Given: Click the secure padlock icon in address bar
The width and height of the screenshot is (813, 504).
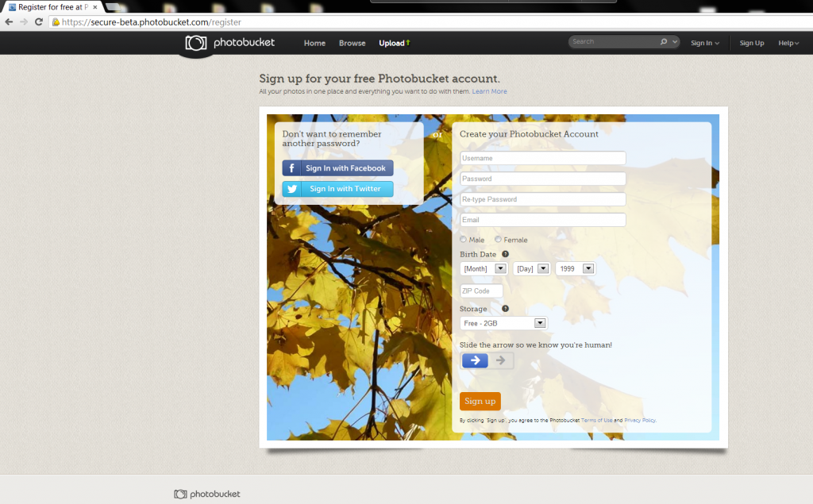Looking at the screenshot, I should coord(56,21).
